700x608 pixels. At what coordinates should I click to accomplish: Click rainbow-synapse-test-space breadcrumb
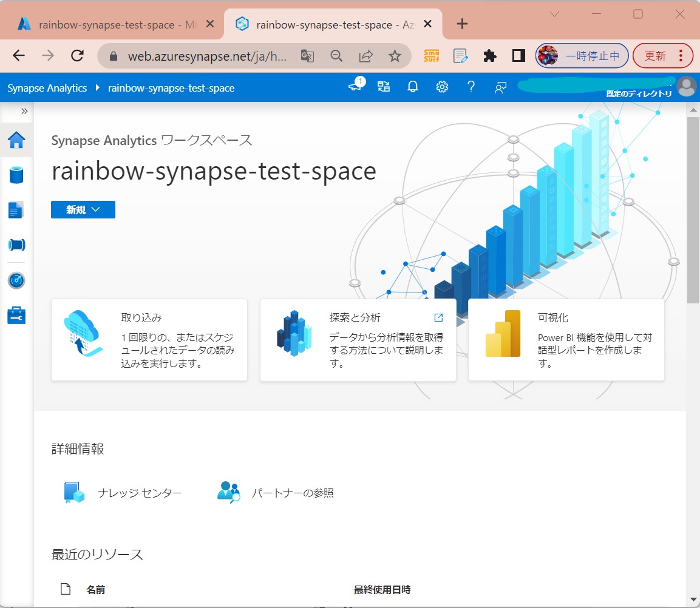(x=171, y=88)
